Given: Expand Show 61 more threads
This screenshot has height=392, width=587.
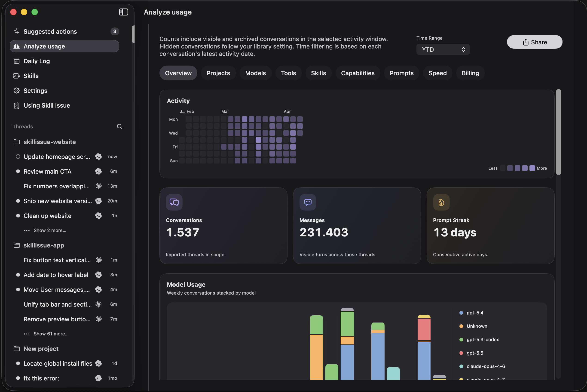Looking at the screenshot, I should [x=51, y=334].
